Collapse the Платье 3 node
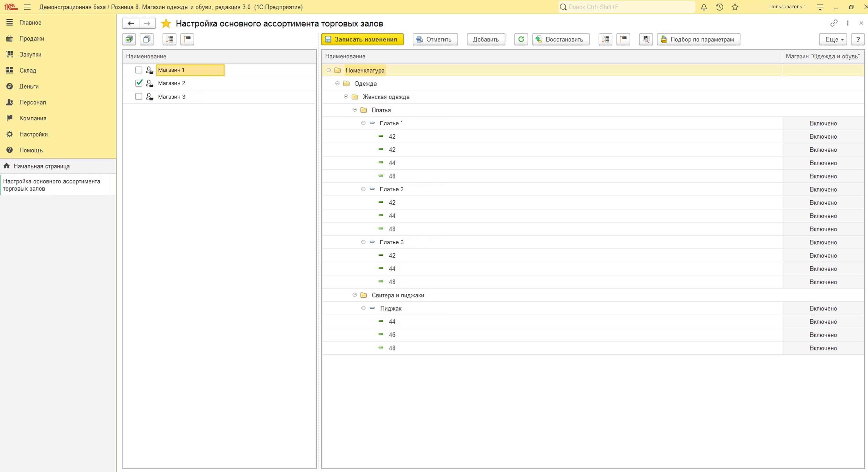 click(363, 242)
